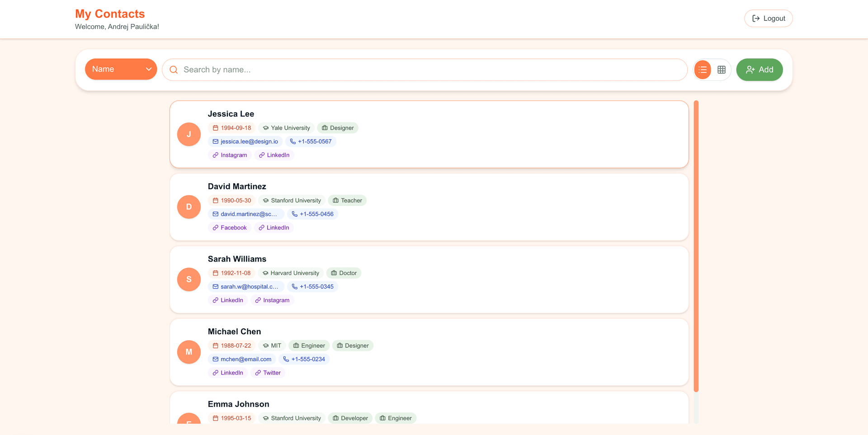Click Michael Chen's Engineer job tag
Viewport: 868px width, 435px height.
point(309,346)
